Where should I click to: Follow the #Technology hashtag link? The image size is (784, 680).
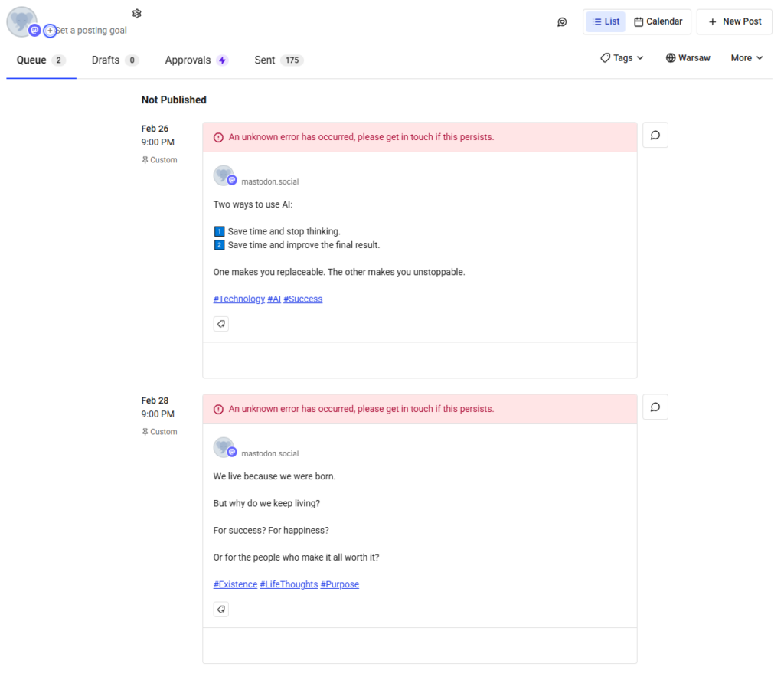pyautogui.click(x=239, y=299)
